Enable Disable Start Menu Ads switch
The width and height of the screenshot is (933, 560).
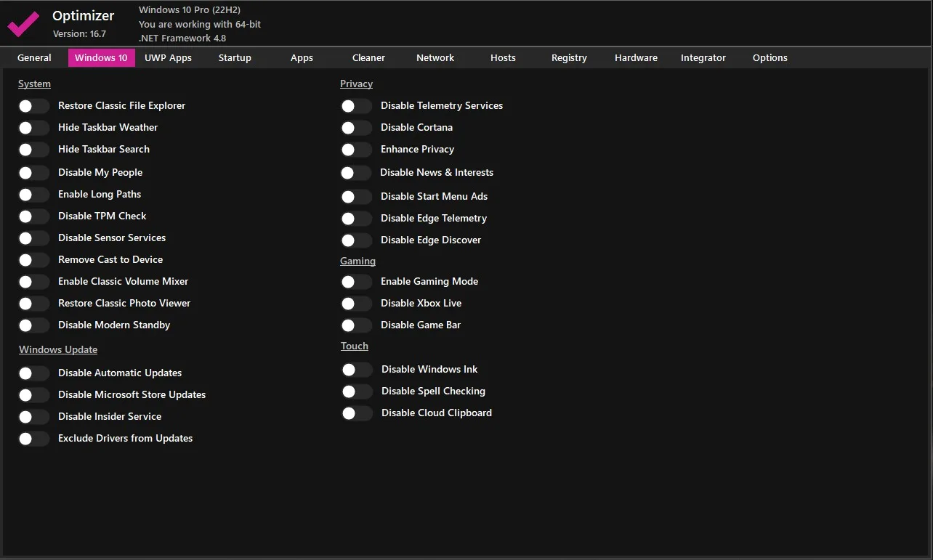pos(356,197)
